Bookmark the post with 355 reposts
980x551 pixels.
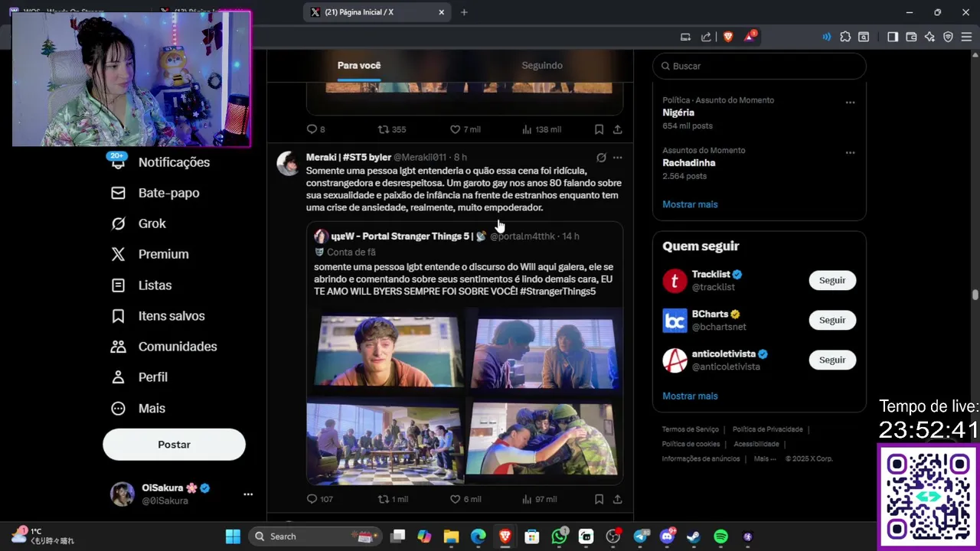tap(599, 129)
